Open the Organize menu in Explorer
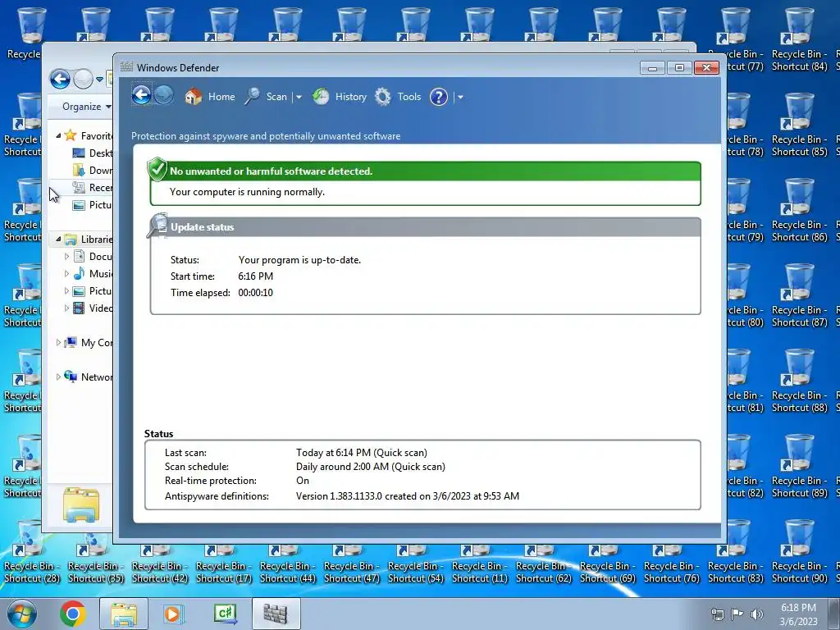840x630 pixels. [x=86, y=106]
